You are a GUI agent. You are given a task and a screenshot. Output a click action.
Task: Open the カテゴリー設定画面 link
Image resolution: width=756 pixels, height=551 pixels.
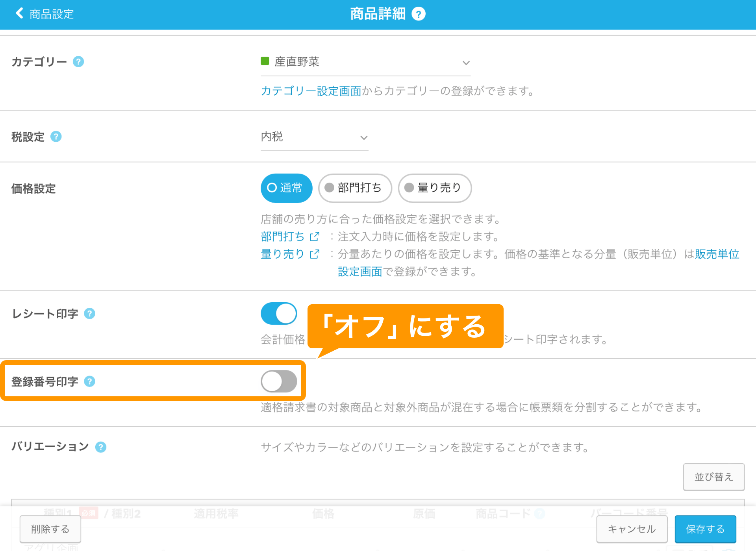311,91
